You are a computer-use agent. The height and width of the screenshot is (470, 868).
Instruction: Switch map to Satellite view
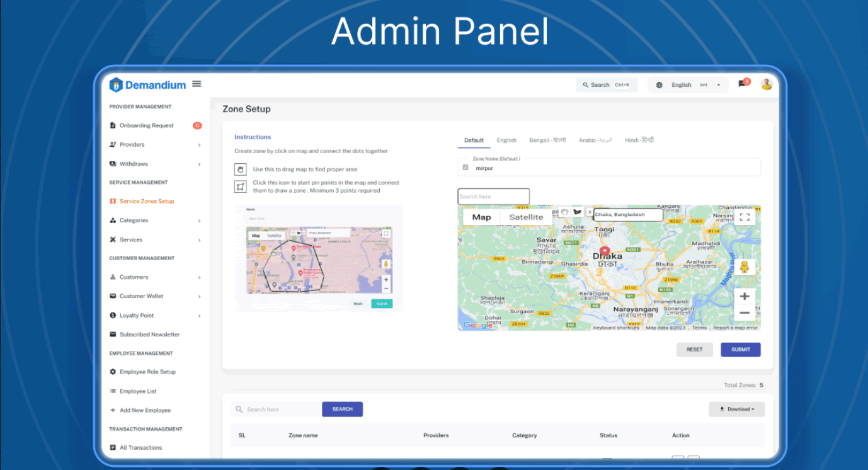pos(526,217)
